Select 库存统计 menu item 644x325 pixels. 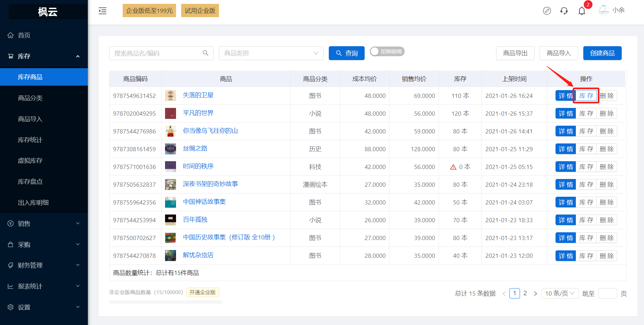[44, 140]
